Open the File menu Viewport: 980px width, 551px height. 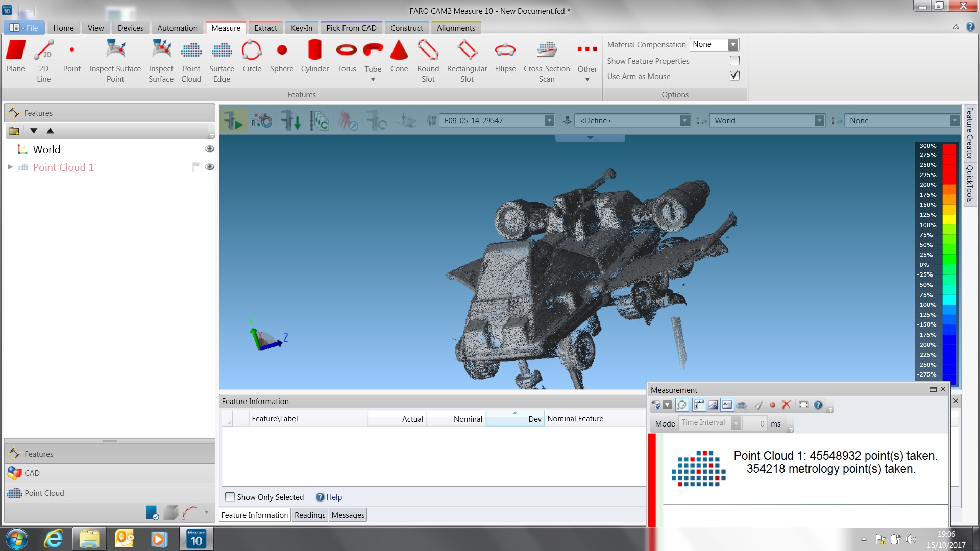coord(24,28)
